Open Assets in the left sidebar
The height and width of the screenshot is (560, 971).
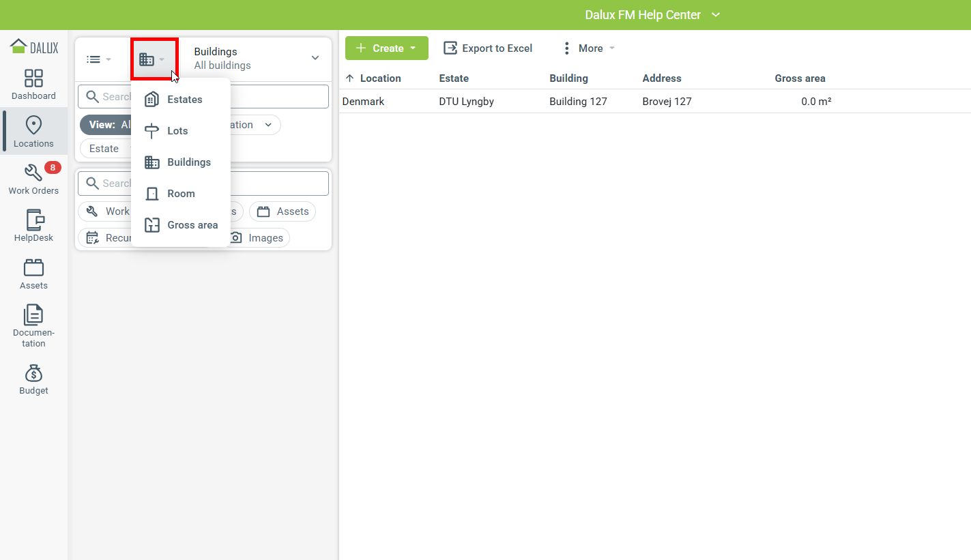(x=33, y=274)
